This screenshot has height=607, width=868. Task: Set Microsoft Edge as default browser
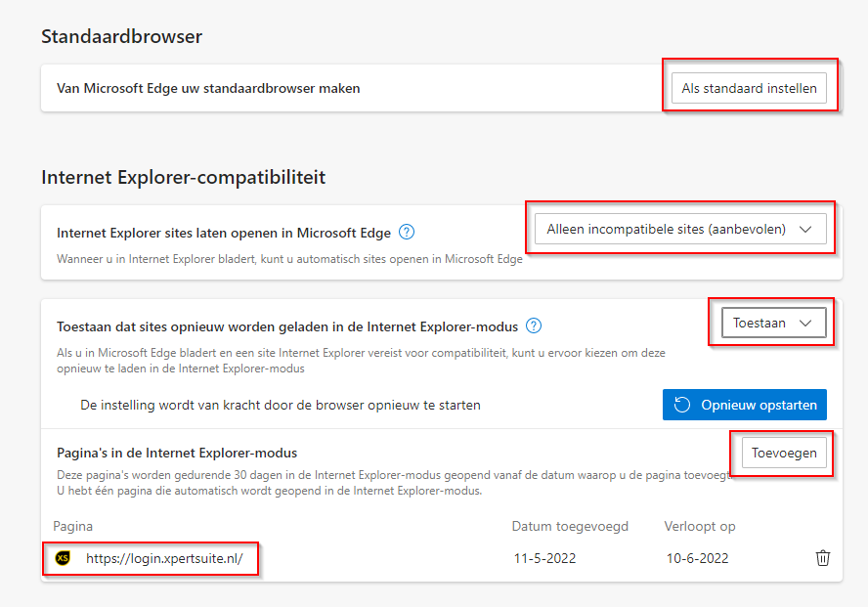(x=749, y=88)
